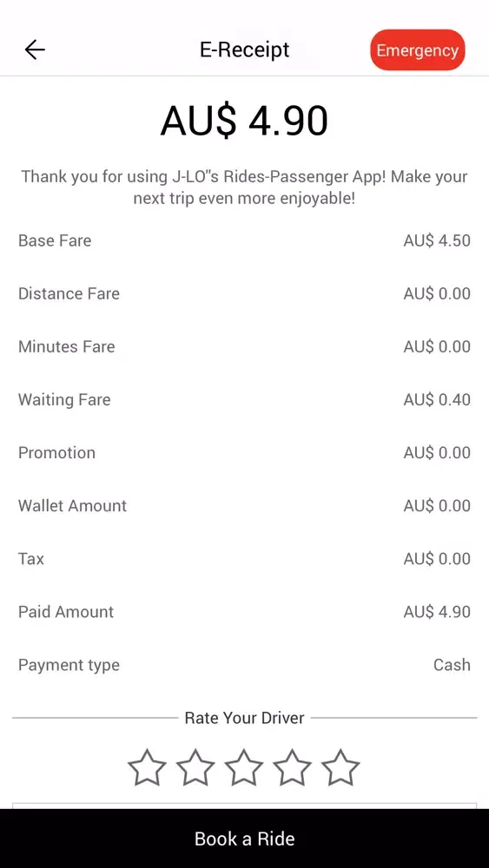Image resolution: width=489 pixels, height=868 pixels.
Task: Tap the thank you message text
Action: pyautogui.click(x=244, y=187)
